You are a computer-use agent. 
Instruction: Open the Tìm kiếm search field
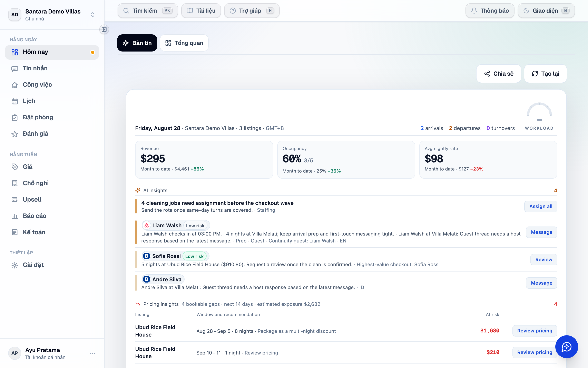148,11
